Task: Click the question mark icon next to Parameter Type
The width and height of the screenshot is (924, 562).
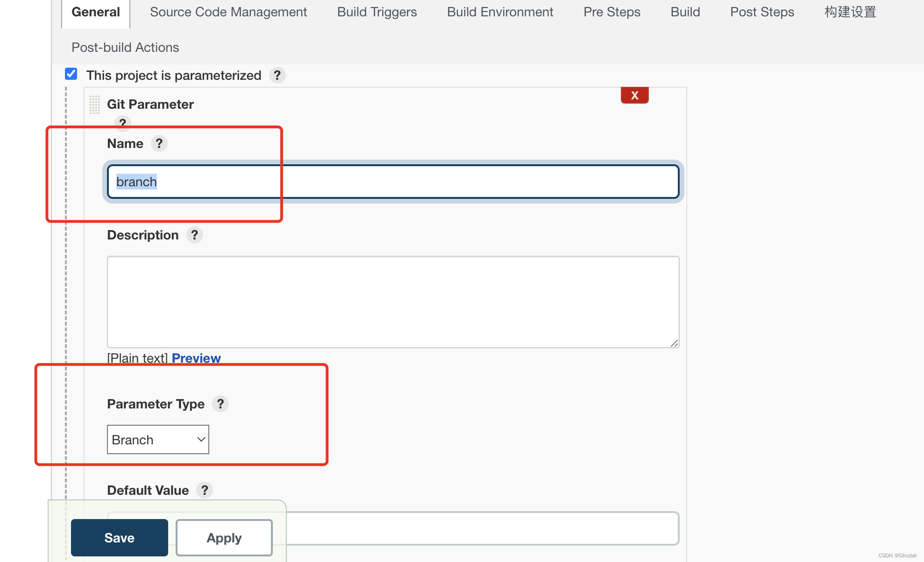Action: tap(221, 404)
